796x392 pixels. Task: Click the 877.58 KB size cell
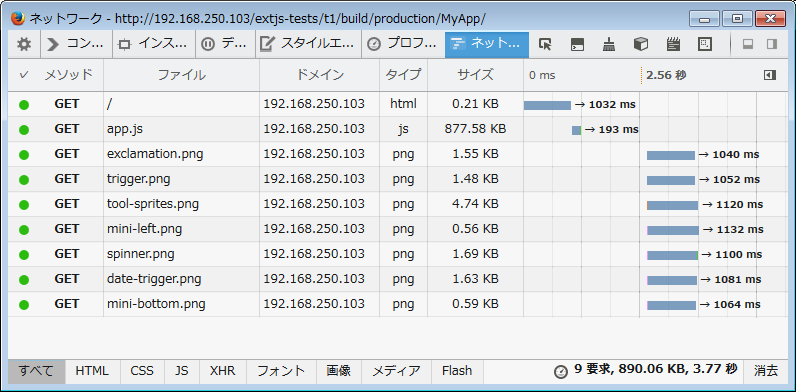[475, 129]
